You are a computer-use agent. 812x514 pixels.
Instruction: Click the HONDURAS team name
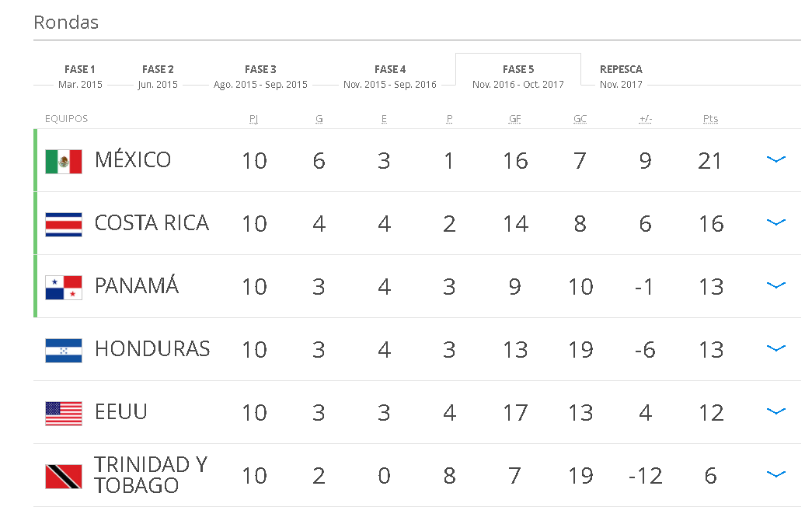click(152, 349)
